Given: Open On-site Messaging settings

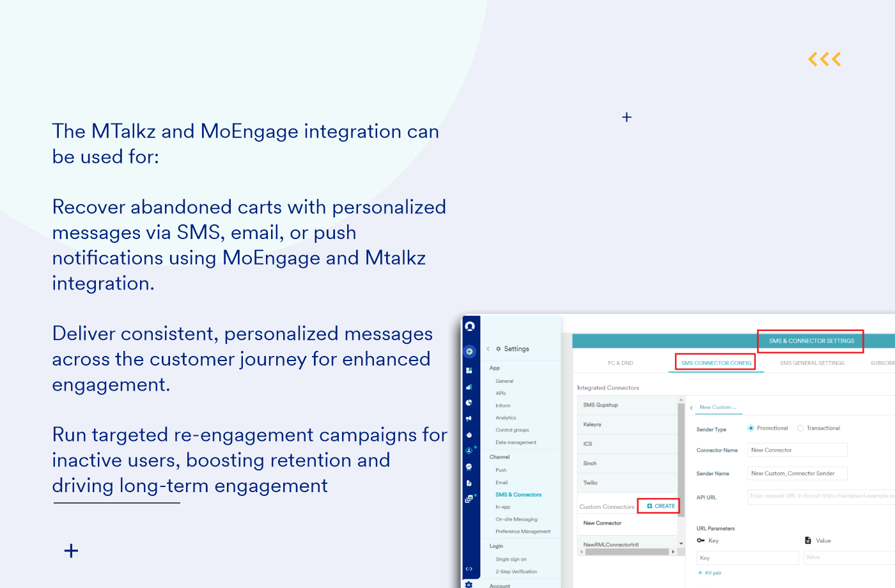Looking at the screenshot, I should [517, 520].
